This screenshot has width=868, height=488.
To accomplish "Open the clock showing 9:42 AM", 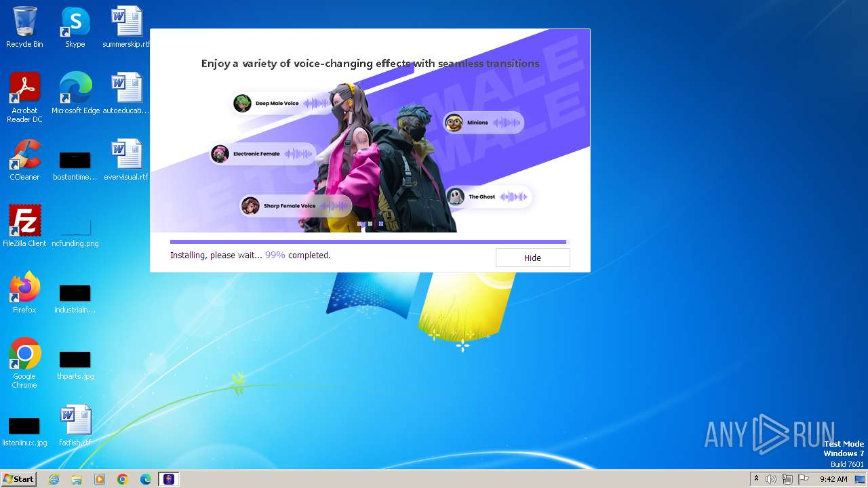I will (x=833, y=479).
